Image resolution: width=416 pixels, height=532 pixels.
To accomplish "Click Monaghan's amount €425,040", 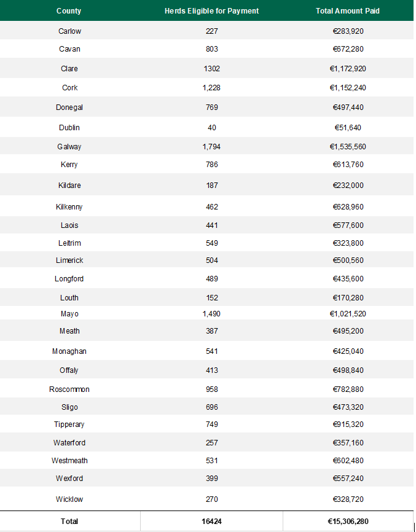I will (x=348, y=351).
